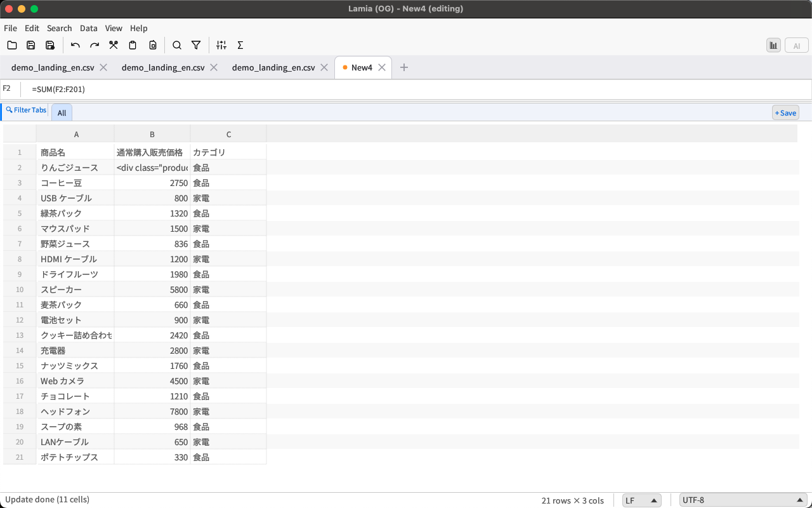Add a new tab with plus icon
Screen dimensions: 812x508
coord(404,67)
